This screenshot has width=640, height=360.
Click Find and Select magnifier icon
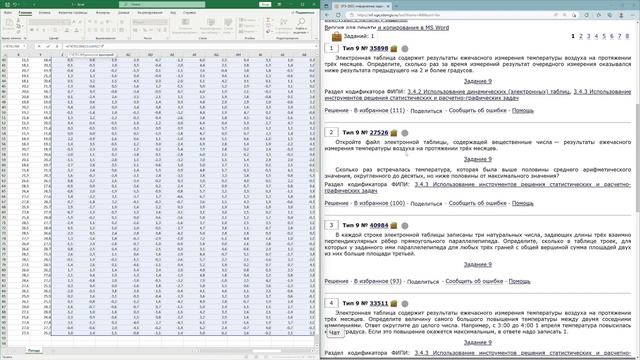(301, 22)
